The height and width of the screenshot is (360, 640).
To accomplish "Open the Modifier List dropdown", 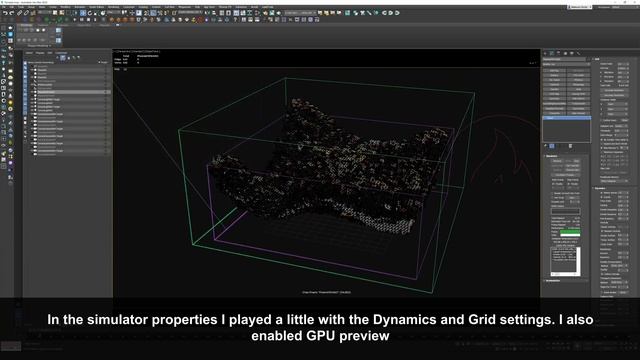I will click(x=566, y=64).
